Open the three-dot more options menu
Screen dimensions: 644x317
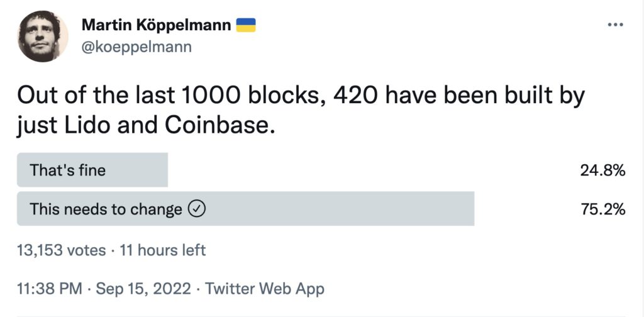coord(614,25)
